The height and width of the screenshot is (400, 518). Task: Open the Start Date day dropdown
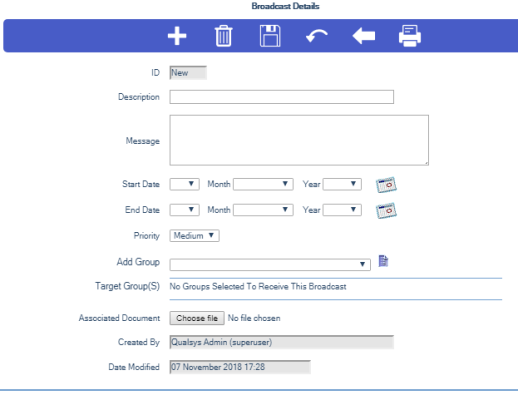[184, 184]
